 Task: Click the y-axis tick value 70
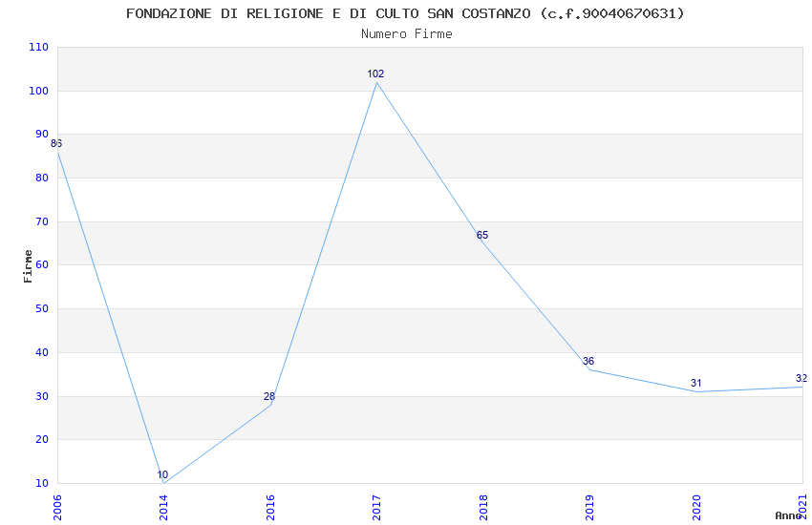(41, 221)
